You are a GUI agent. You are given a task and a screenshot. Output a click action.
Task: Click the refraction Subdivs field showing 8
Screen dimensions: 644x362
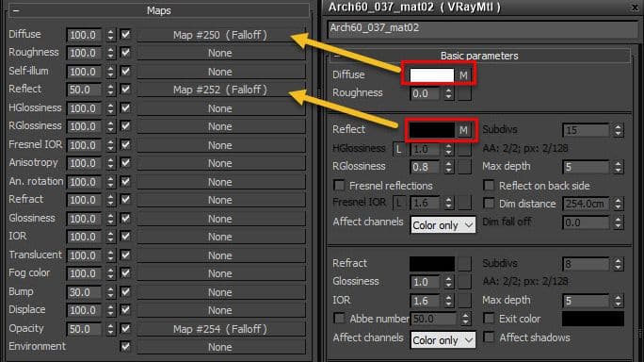(x=586, y=264)
